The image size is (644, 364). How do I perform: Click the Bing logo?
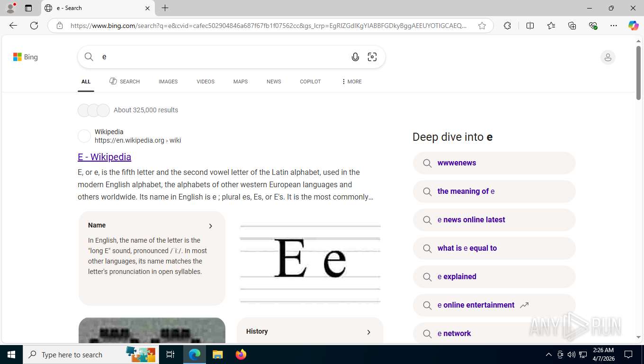pos(26,57)
